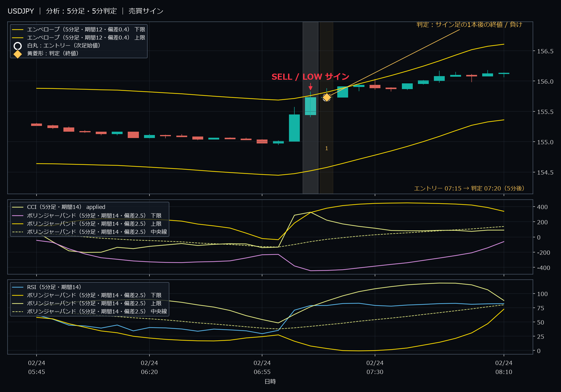Screen dimensions: 561x392
Task: Click the RSI panel ボリンジャーバンド 下限 legend entry
Action: (x=87, y=295)
